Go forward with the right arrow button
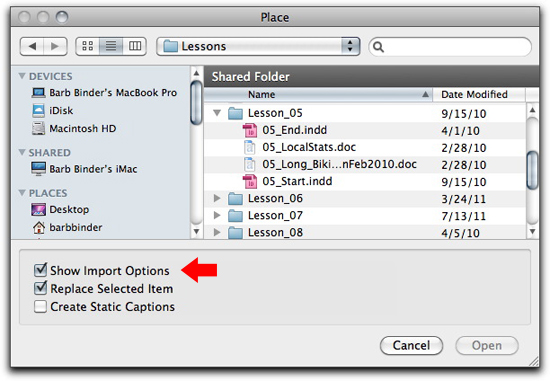Viewport: 550px width, 381px height. point(55,47)
